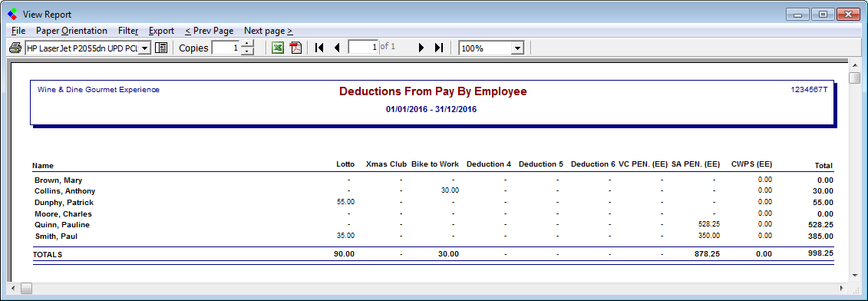Click the Copies number field
868x301 pixels.
(x=226, y=48)
